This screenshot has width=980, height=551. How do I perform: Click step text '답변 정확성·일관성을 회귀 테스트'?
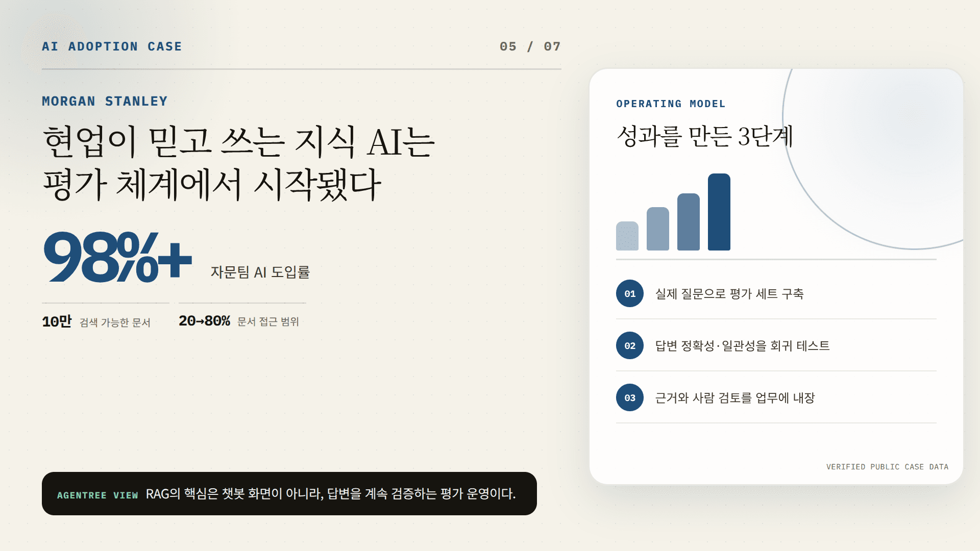pyautogui.click(x=743, y=346)
